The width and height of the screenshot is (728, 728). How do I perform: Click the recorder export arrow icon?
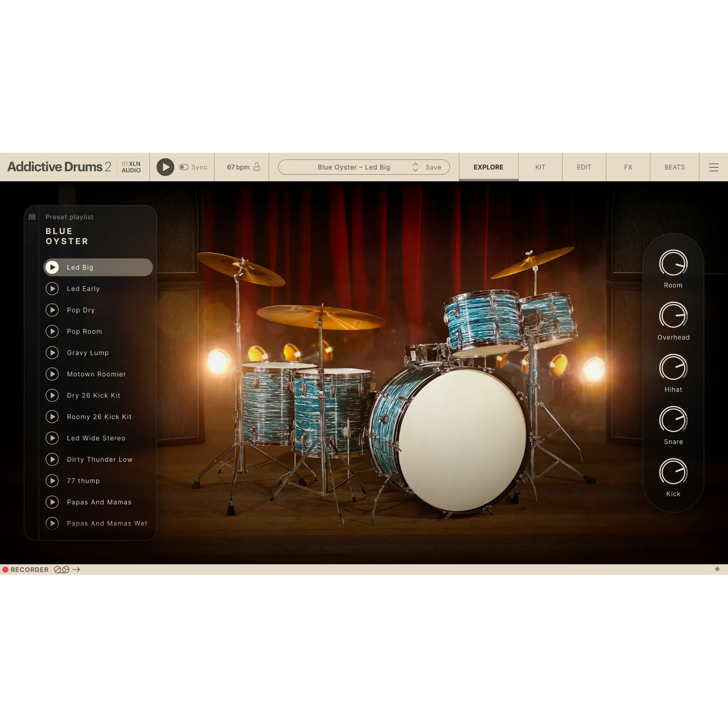pyautogui.click(x=76, y=570)
